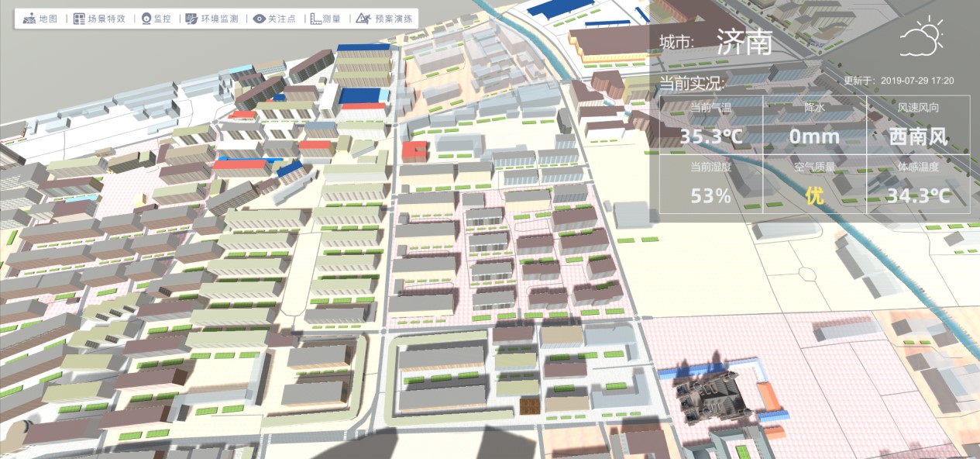Image resolution: width=980 pixels, height=459 pixels.
Task: Click the 当前湿度 53% humidity cell
Action: (711, 185)
